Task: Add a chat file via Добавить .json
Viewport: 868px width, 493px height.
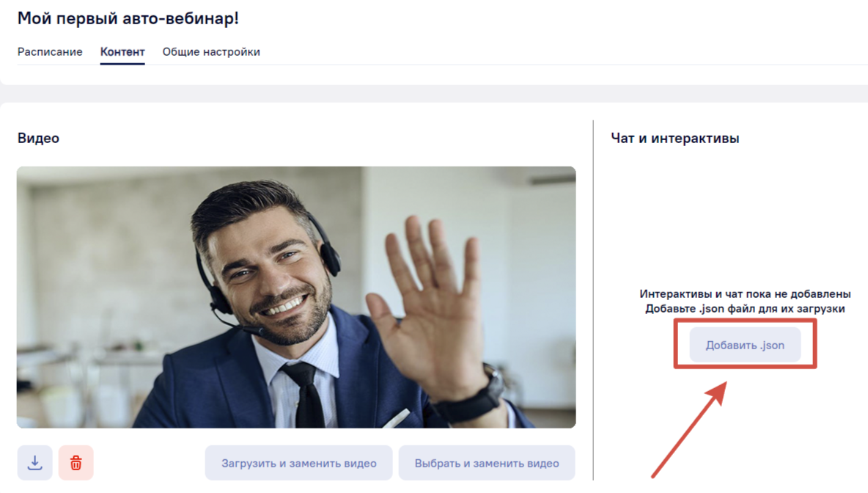Action: point(745,345)
